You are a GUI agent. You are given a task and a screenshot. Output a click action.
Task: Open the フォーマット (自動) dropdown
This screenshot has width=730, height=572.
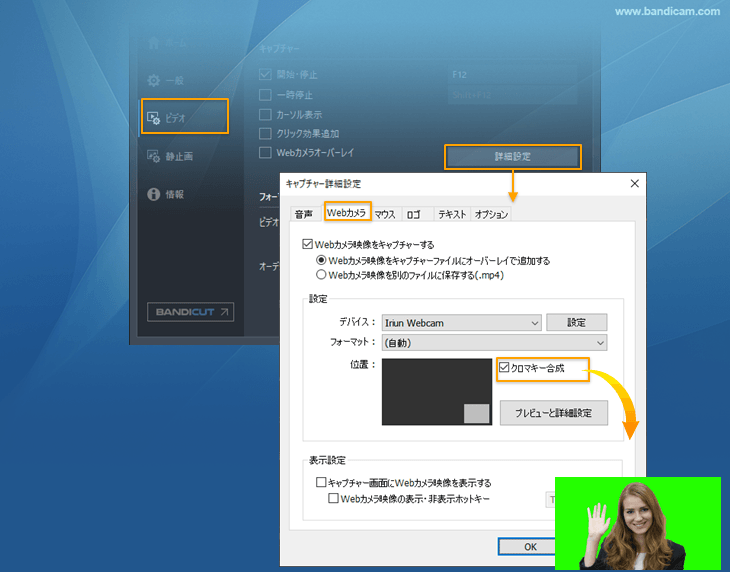(x=494, y=343)
